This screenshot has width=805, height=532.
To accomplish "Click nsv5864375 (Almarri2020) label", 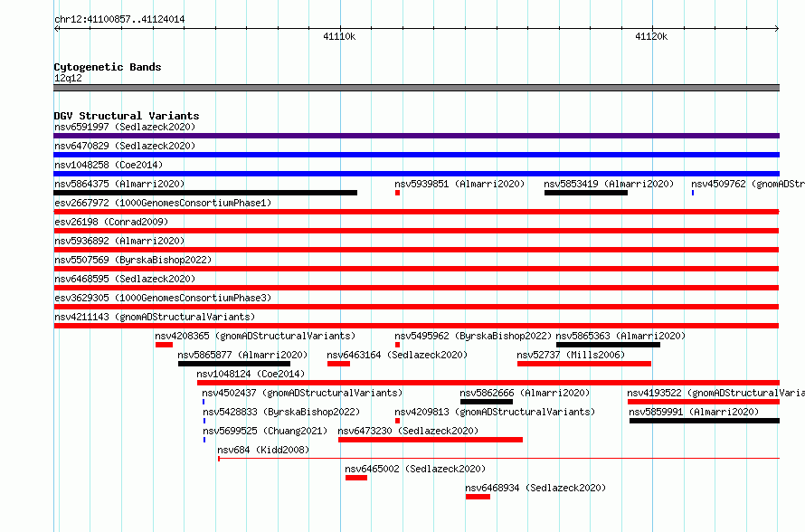I will tap(119, 184).
